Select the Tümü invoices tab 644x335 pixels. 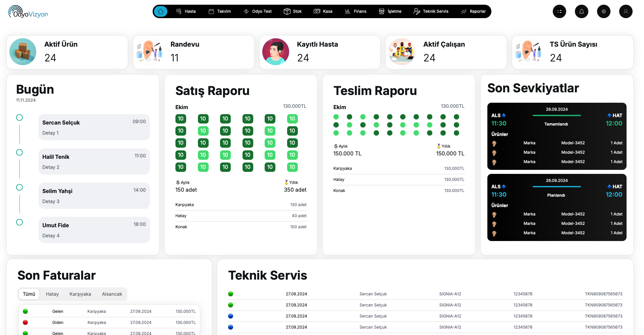point(29,294)
